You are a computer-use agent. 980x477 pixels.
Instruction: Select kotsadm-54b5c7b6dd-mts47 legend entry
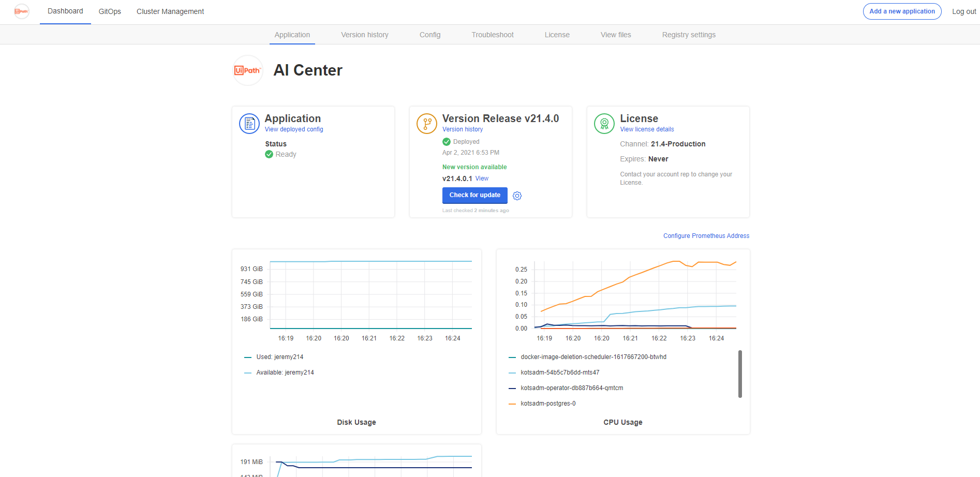[554, 372]
